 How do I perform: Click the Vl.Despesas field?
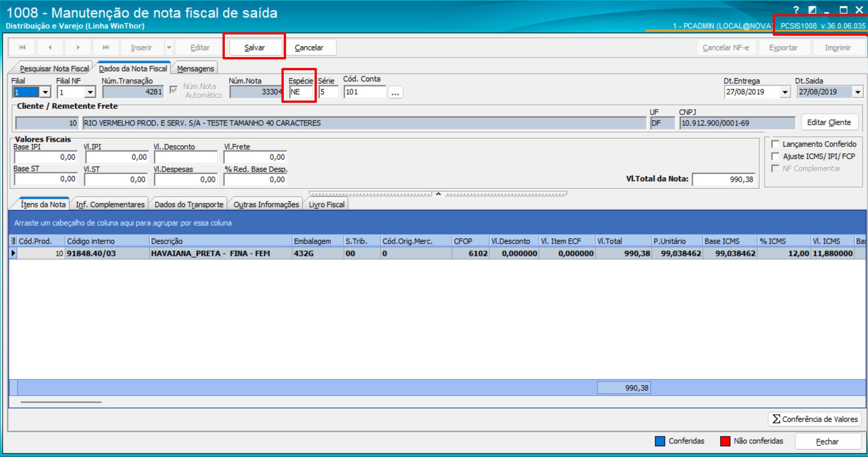pyautogui.click(x=186, y=179)
